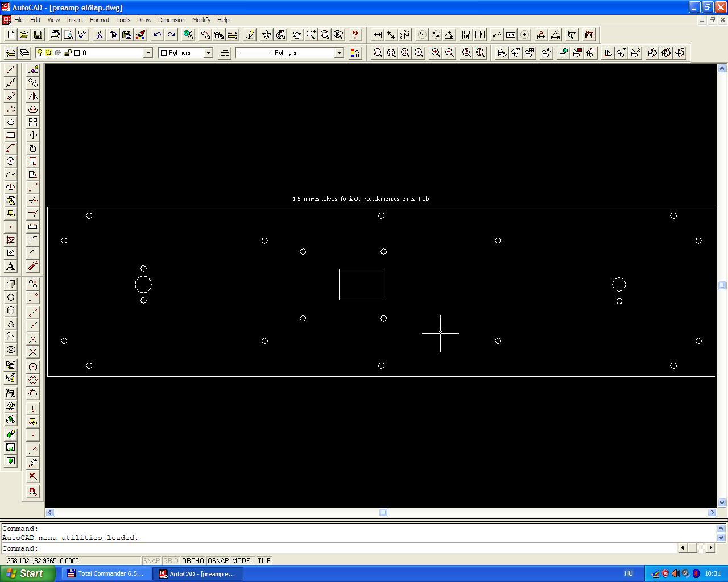
Task: Open the ByLayer linetype dropdown
Action: tap(339, 53)
